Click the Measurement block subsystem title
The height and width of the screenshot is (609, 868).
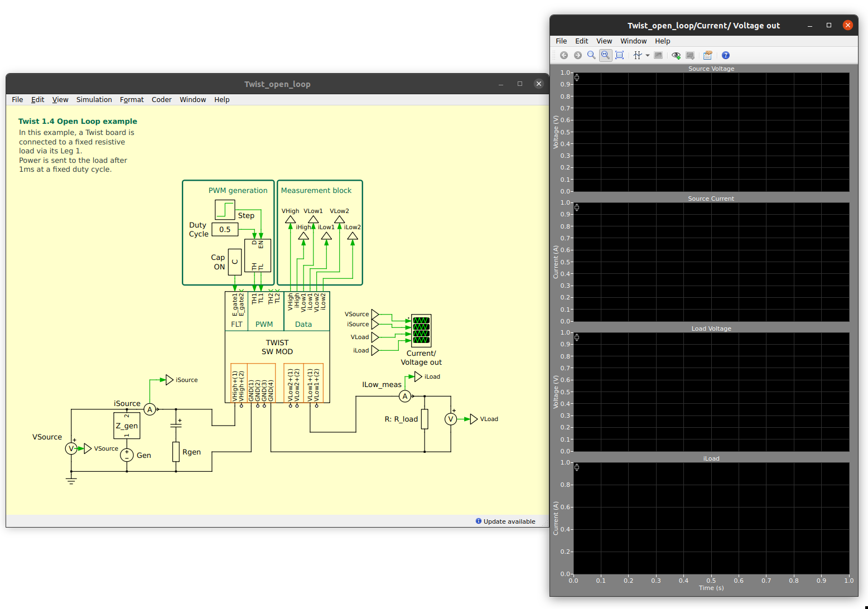point(316,190)
